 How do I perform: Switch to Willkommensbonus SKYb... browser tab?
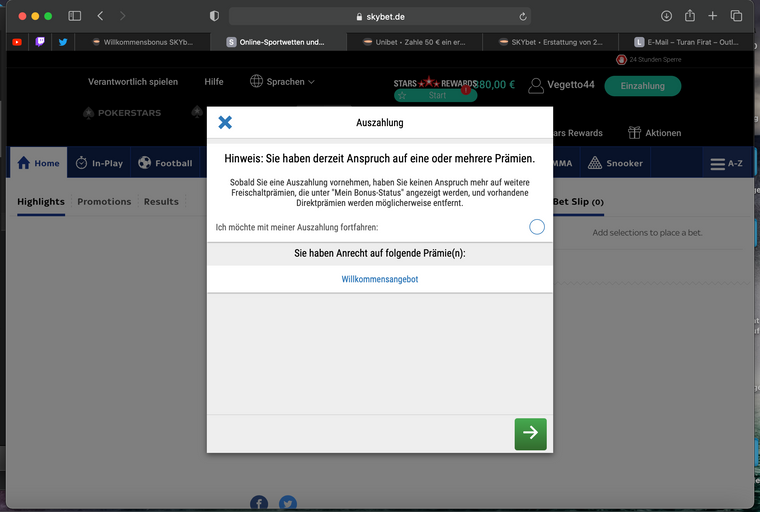click(143, 42)
